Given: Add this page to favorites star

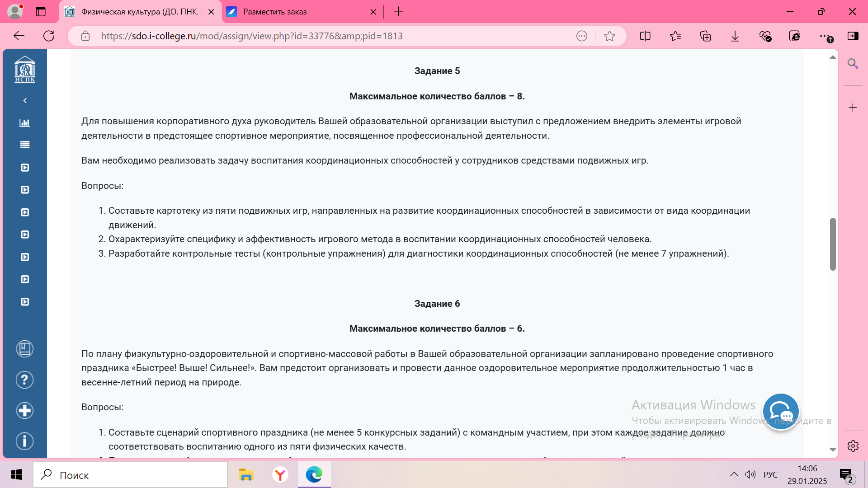Looking at the screenshot, I should (x=609, y=36).
